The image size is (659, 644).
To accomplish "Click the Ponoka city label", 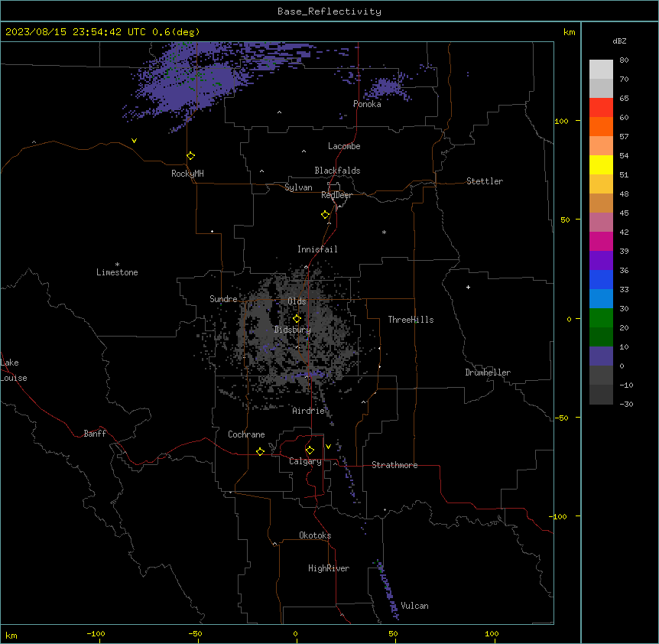I will (x=367, y=104).
